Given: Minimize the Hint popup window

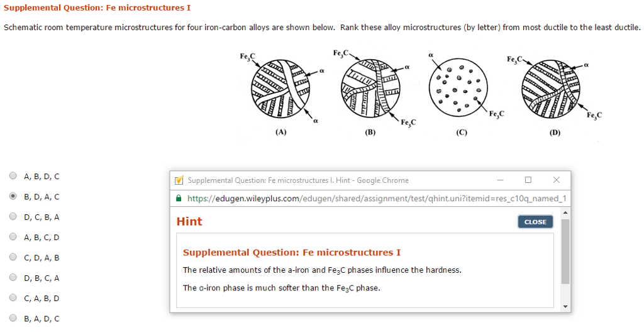Looking at the screenshot, I should [x=500, y=180].
